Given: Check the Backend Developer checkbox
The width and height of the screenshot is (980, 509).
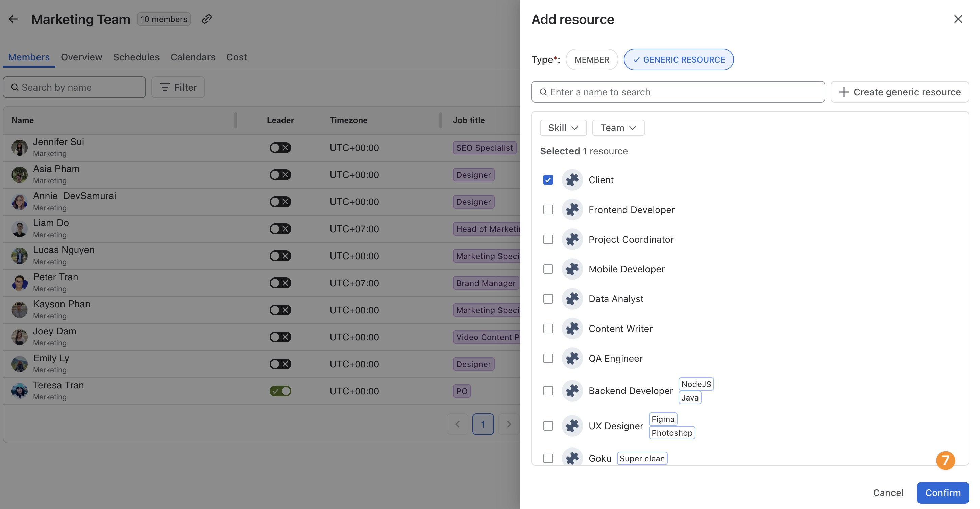Looking at the screenshot, I should [548, 391].
